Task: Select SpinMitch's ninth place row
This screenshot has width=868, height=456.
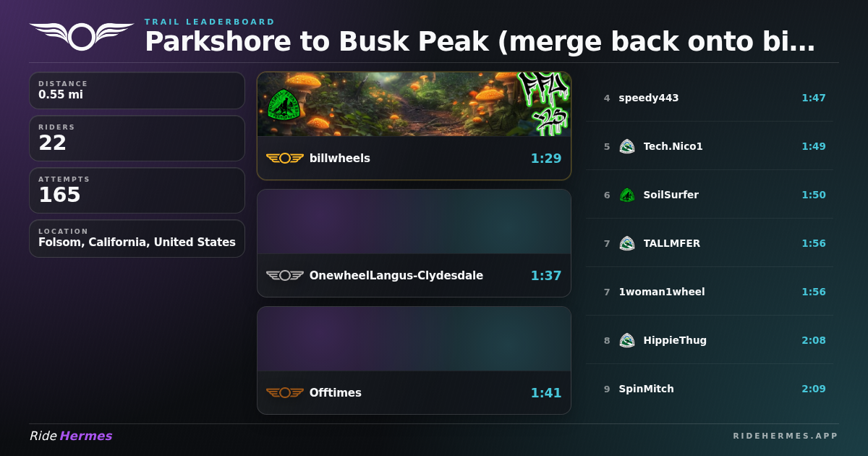Action: point(710,389)
